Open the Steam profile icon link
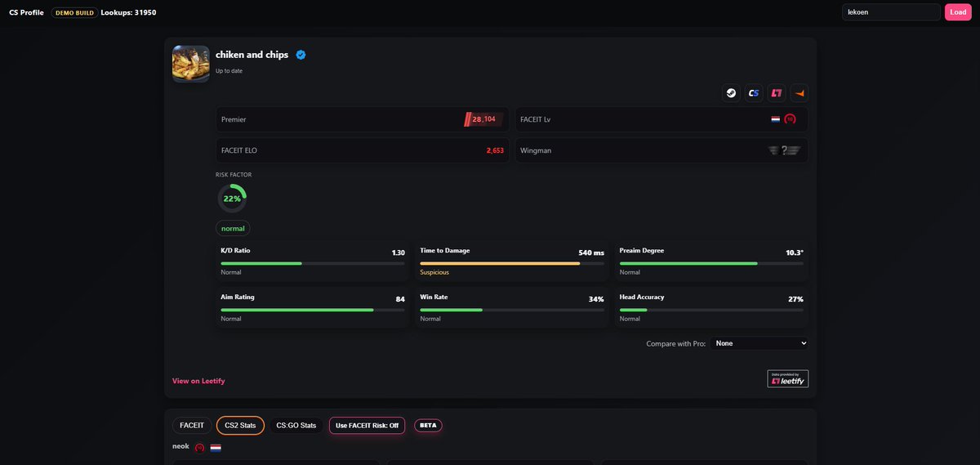This screenshot has height=465, width=980. pyautogui.click(x=731, y=93)
